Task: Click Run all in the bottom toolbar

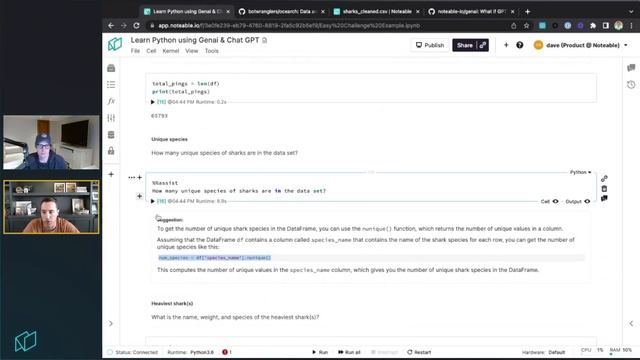Action: coord(349,352)
